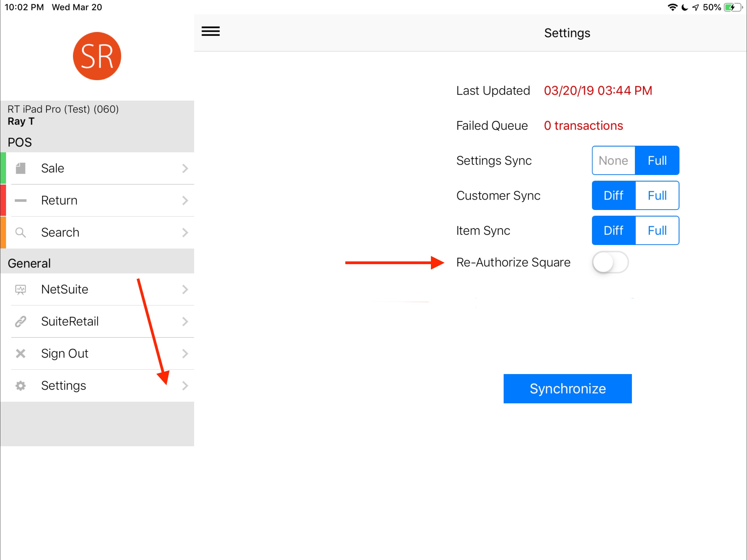Click the Sale document icon
The width and height of the screenshot is (747, 560).
click(x=21, y=168)
